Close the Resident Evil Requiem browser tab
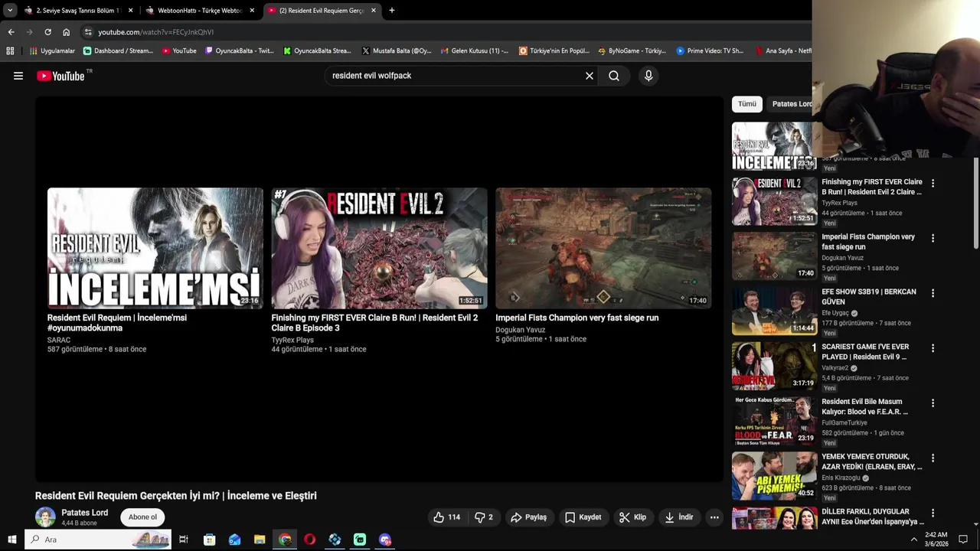Viewport: 980px width, 551px height. (x=374, y=11)
